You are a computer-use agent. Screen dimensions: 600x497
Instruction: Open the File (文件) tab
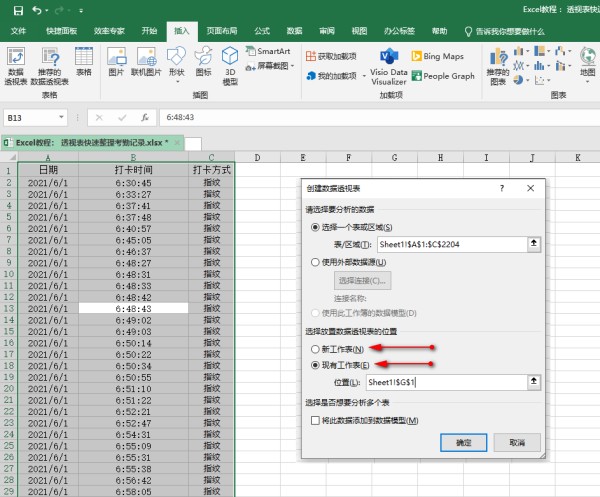18,31
